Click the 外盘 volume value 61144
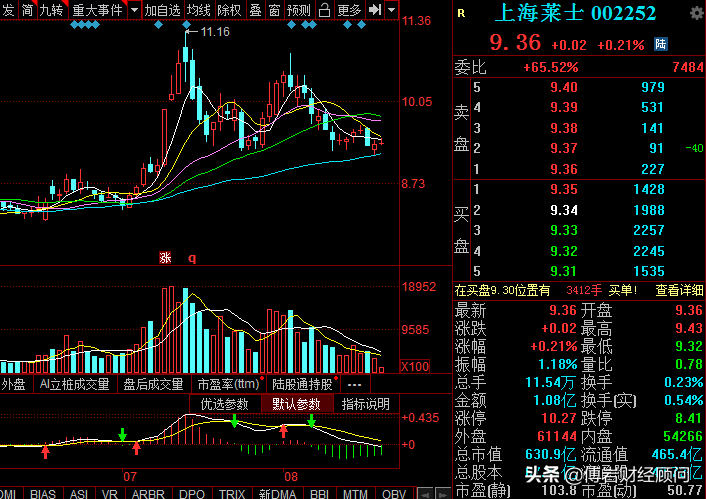706x499 pixels. pyautogui.click(x=557, y=436)
